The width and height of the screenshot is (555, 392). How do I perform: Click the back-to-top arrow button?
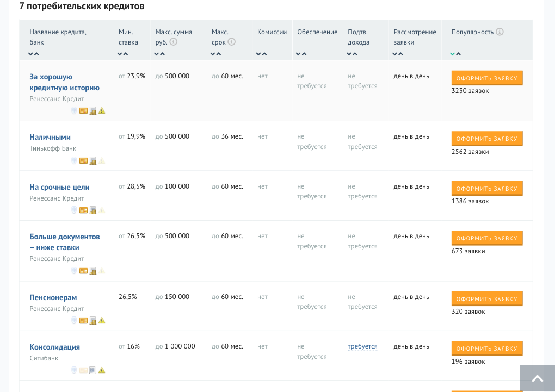pos(537,378)
